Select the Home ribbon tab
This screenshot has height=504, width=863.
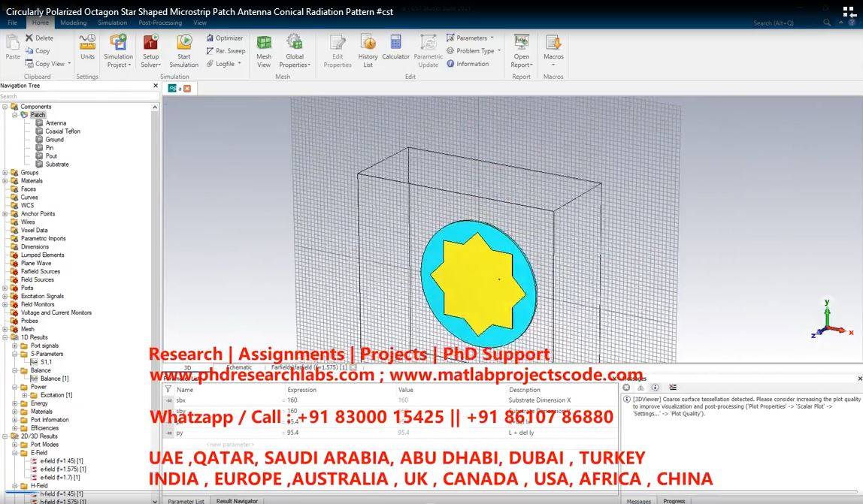40,23
